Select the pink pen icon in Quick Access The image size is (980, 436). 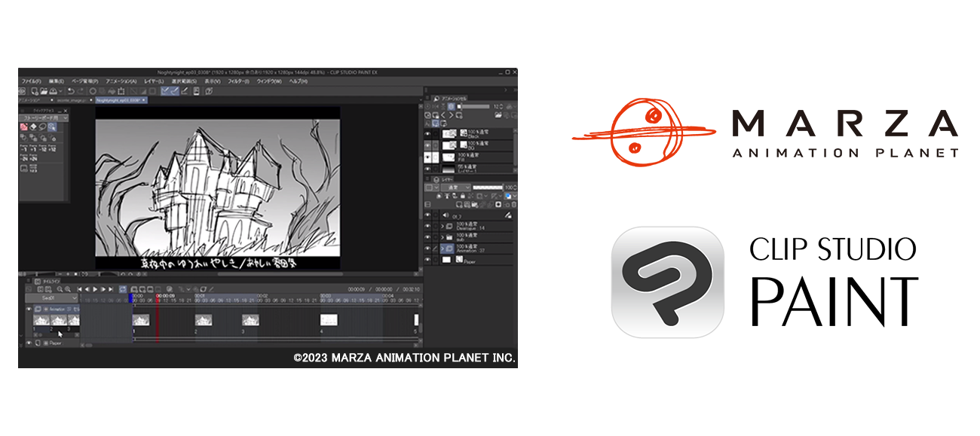pyautogui.click(x=24, y=127)
